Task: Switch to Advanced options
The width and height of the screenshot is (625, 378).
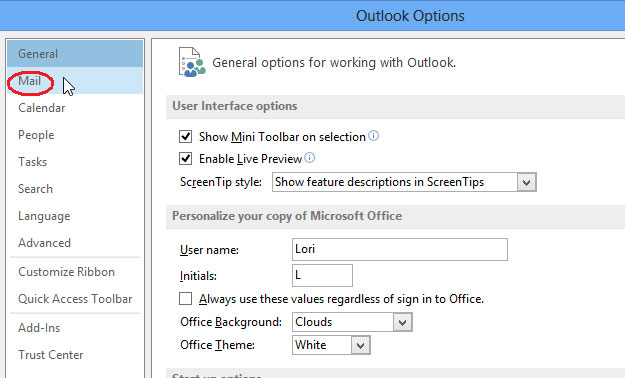Action: coord(75,243)
